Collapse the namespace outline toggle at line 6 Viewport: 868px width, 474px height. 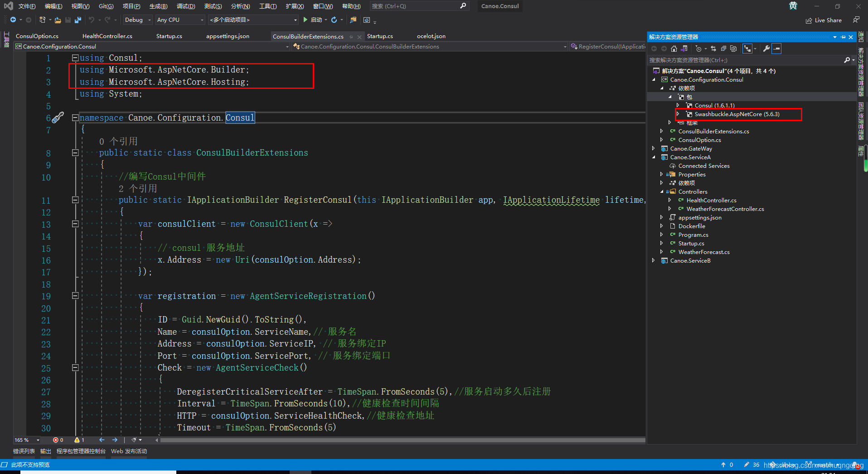(x=75, y=117)
